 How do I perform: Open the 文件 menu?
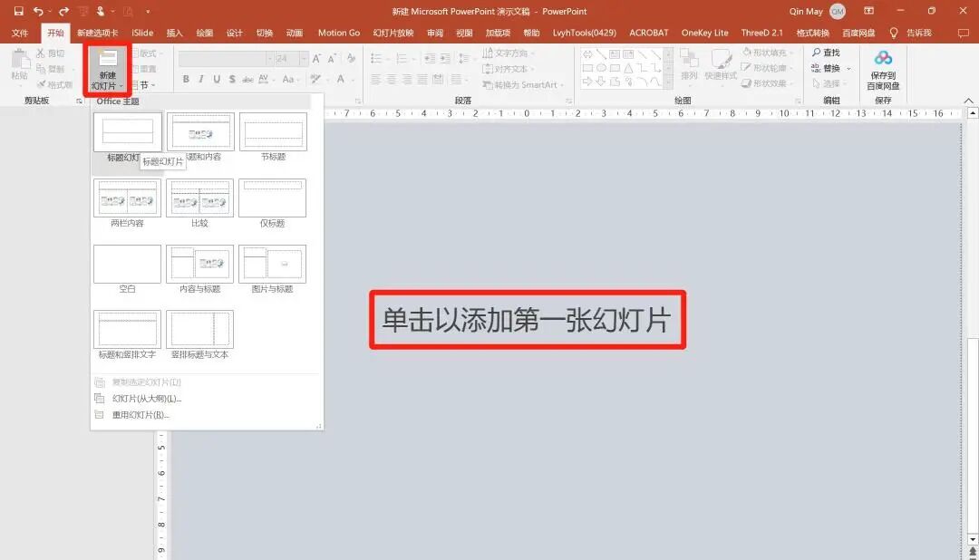[20, 34]
